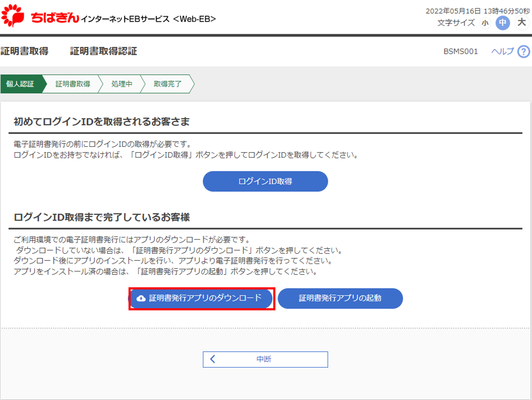
Task: Click heading ログインID取得まで完了しているお客様
Action: (102, 217)
